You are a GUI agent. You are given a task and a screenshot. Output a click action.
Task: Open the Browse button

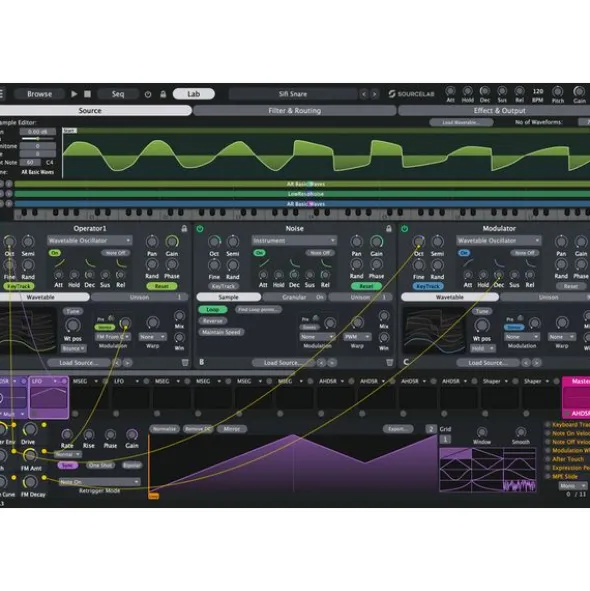(x=39, y=94)
